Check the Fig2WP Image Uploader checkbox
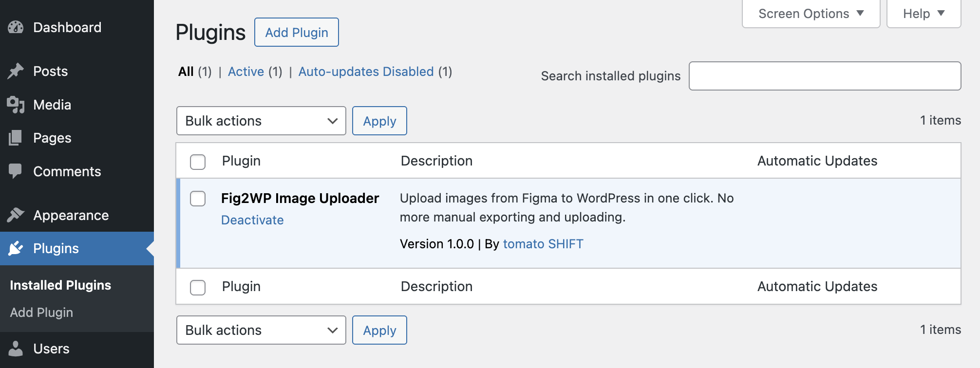The image size is (980, 368). (198, 199)
